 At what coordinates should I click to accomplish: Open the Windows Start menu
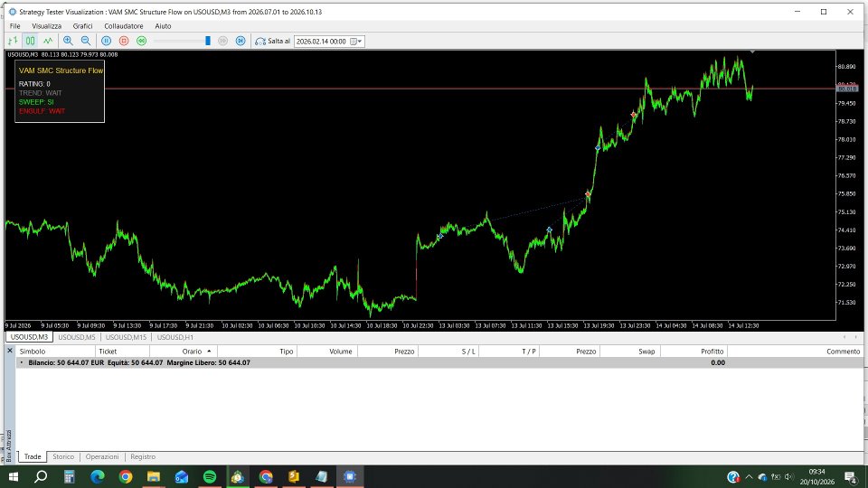click(13, 476)
